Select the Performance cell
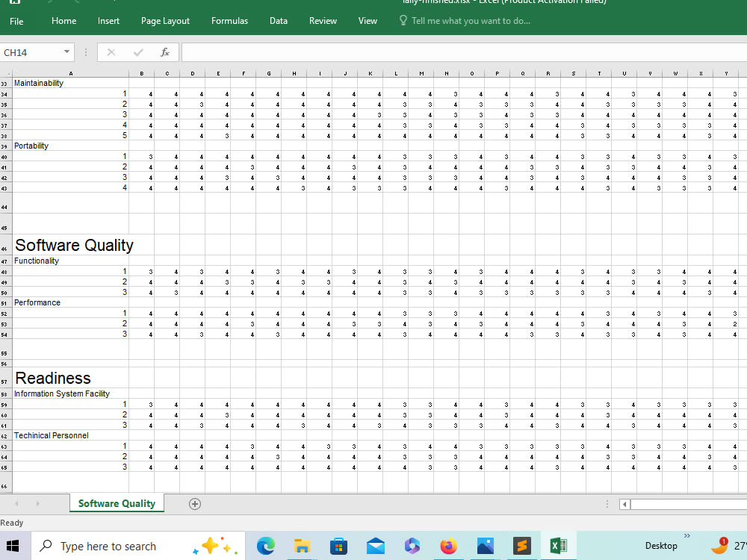This screenshot has width=747, height=560. (x=70, y=302)
